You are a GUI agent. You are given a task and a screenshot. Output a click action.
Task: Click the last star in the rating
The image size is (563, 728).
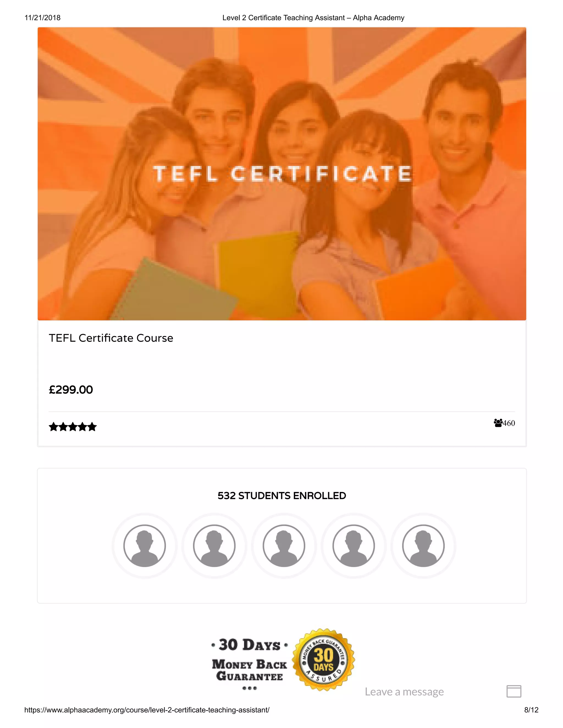92,427
